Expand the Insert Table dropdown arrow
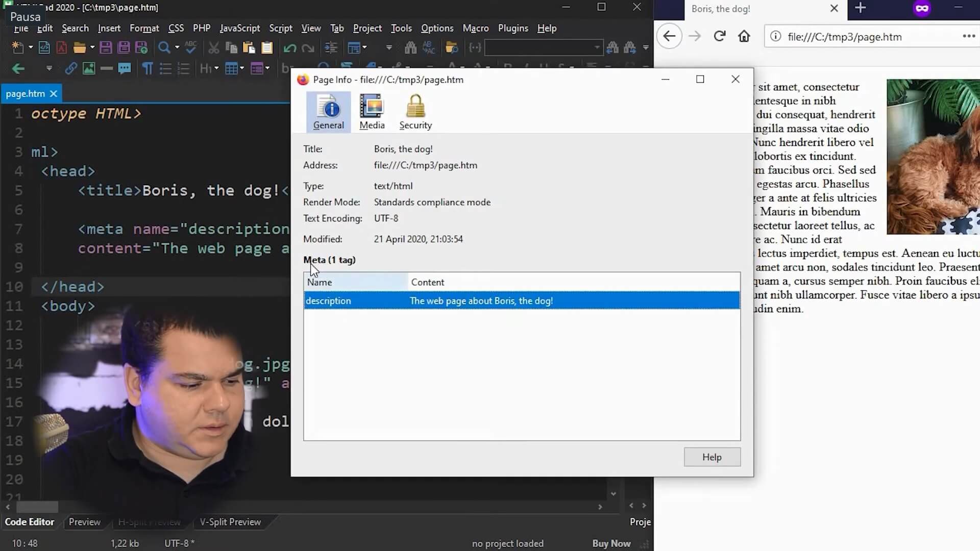This screenshot has height=551, width=980. (x=242, y=68)
